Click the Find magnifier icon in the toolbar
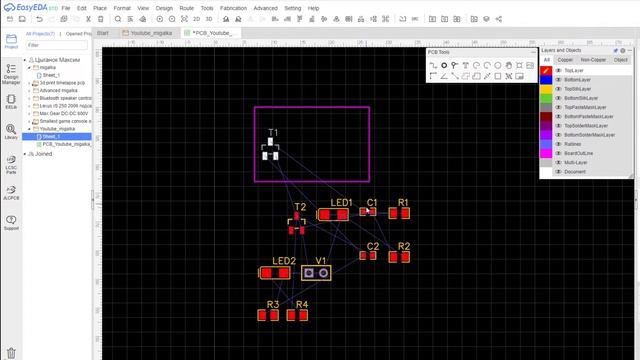This screenshot has height=360, width=640. point(118,19)
